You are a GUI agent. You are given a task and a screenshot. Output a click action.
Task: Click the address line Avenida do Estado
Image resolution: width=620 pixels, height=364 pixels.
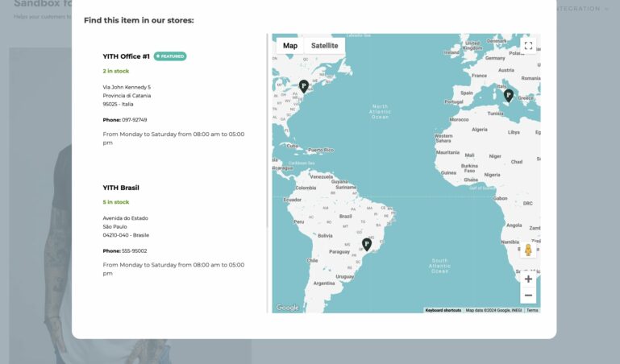pos(125,218)
